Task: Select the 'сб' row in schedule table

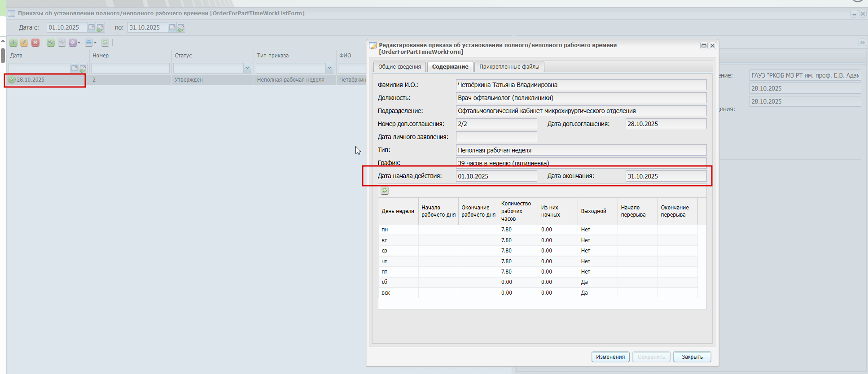Action: coord(538,282)
